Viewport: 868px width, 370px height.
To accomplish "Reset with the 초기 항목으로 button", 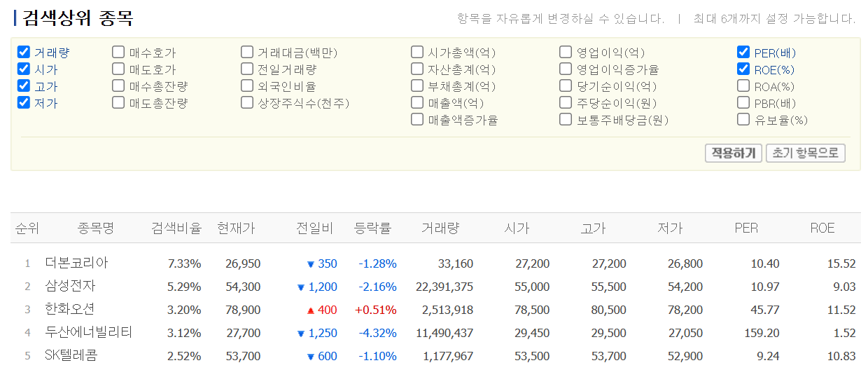I will tap(806, 153).
